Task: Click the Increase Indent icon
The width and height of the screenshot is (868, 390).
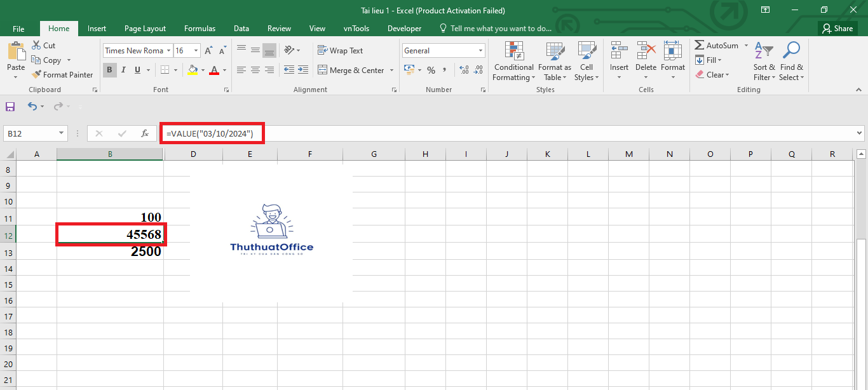Action: 304,70
